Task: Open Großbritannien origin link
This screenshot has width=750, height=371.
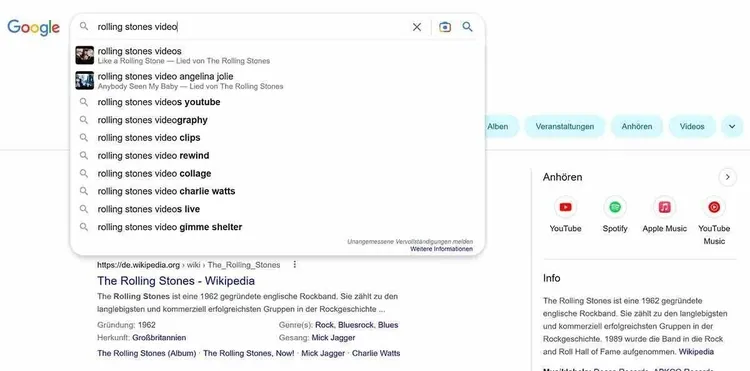Action: 159,338
